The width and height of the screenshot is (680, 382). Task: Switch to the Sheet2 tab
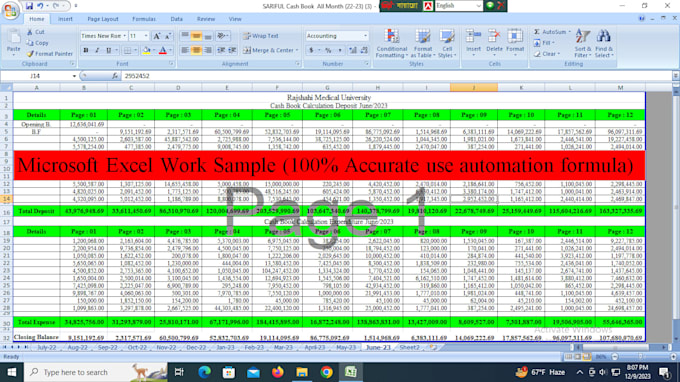(x=409, y=347)
